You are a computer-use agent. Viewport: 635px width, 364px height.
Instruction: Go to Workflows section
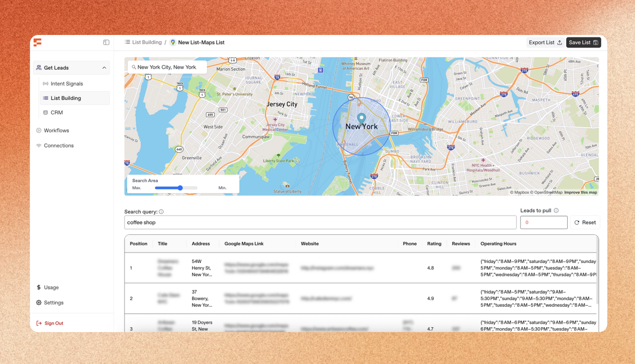[56, 130]
